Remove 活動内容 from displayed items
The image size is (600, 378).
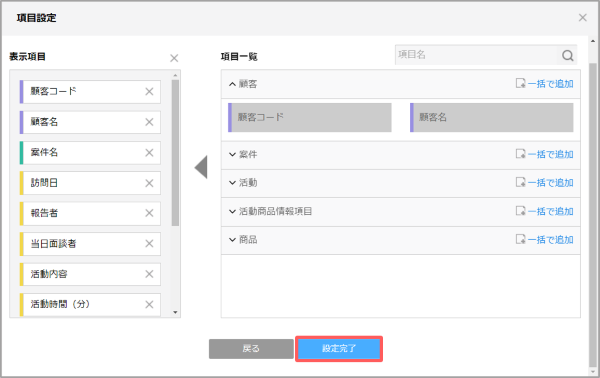tap(149, 274)
